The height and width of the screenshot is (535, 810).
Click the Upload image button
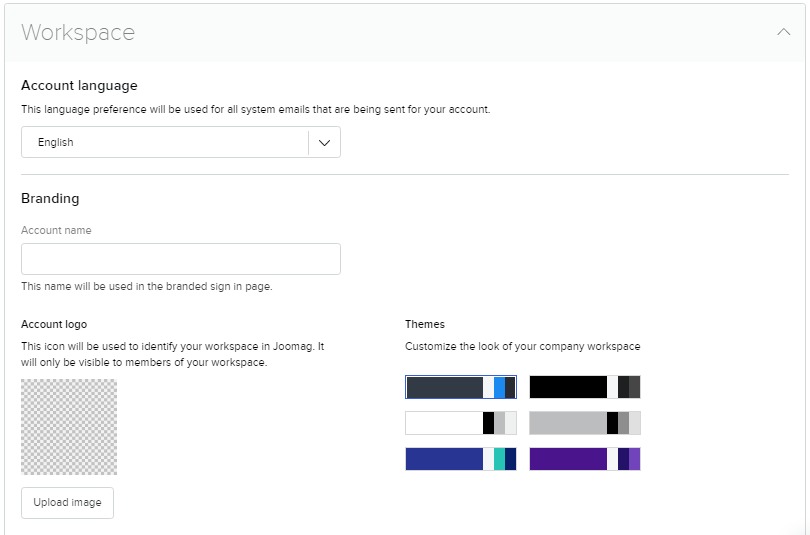(x=67, y=502)
